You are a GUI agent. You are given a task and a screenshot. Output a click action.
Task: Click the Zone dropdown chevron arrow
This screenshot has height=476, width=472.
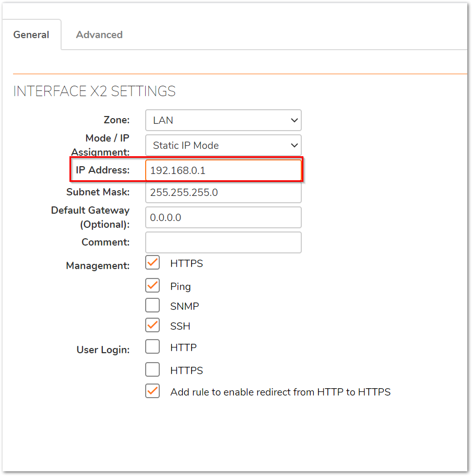pyautogui.click(x=294, y=120)
